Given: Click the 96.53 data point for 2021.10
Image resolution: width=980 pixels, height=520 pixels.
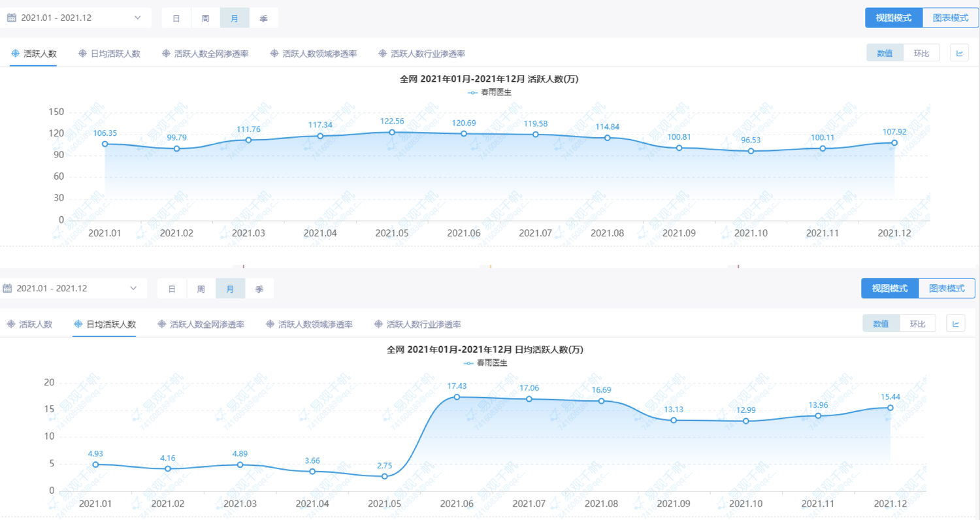Looking at the screenshot, I should click(751, 151).
